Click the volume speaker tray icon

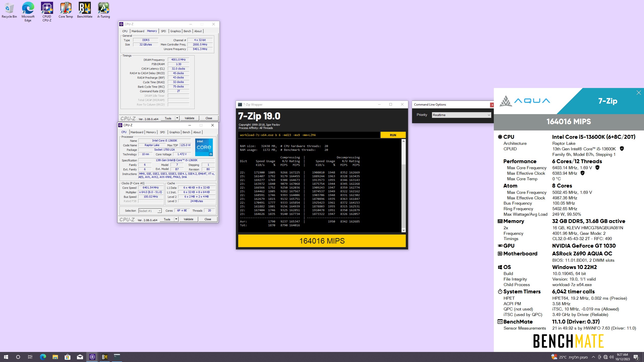point(612,357)
